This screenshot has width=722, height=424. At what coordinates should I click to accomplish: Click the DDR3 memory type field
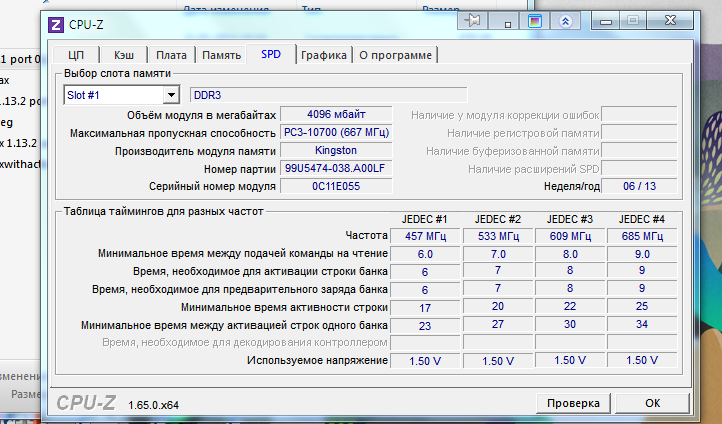[x=329, y=95]
